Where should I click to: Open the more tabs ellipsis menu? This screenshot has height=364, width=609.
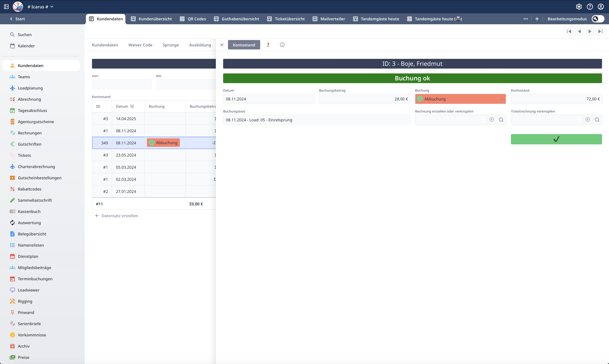526,19
